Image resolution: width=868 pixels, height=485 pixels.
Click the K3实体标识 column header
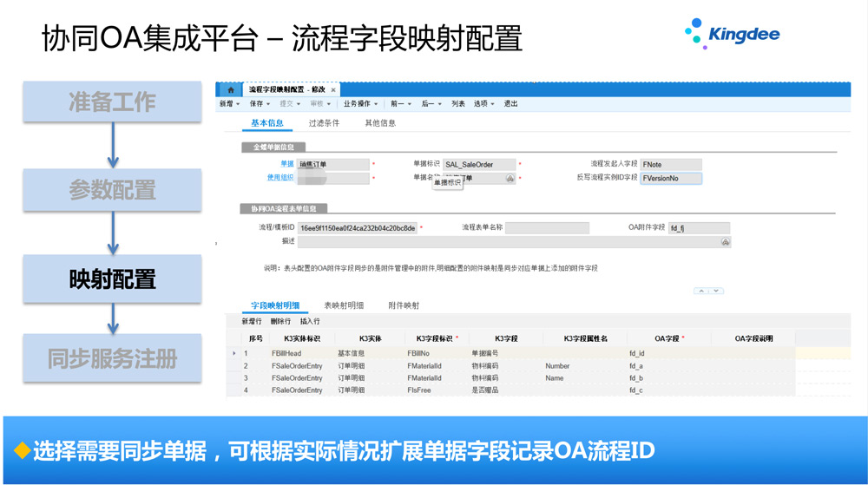pyautogui.click(x=302, y=338)
